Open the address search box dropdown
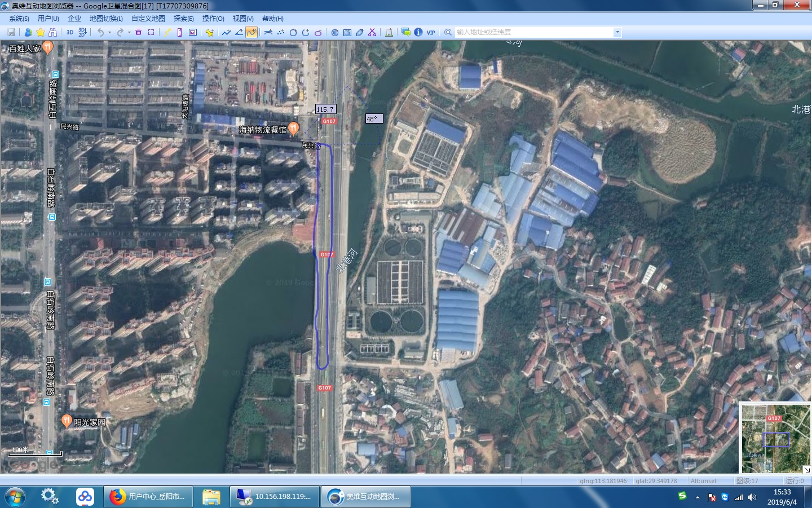 tap(617, 32)
